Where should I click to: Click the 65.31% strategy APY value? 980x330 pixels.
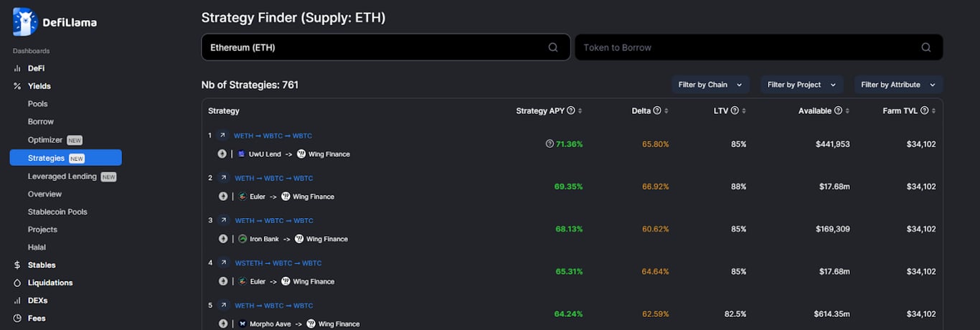click(570, 272)
